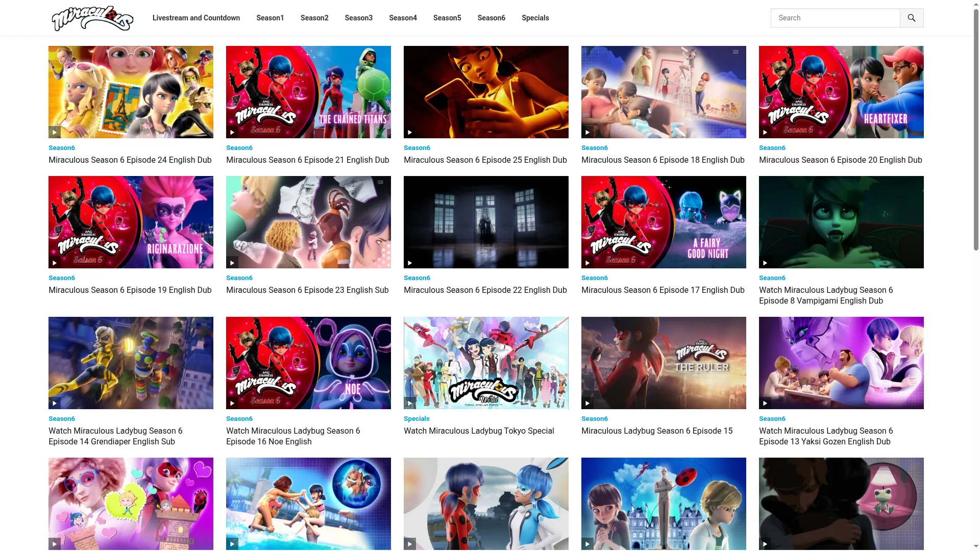Open Miraculous Season 6 Episode 25 English Dub link
The image size is (980, 551).
[485, 160]
